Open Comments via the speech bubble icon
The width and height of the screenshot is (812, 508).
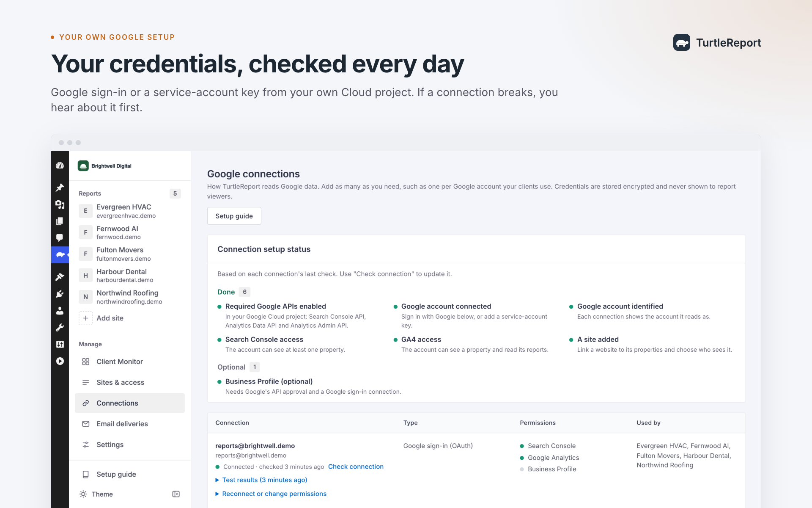pyautogui.click(x=60, y=238)
